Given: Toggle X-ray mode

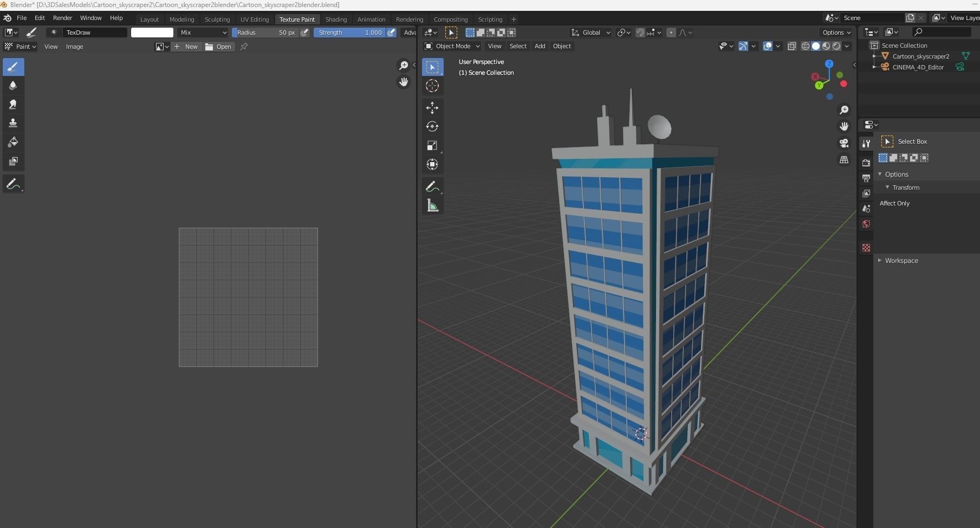Looking at the screenshot, I should coord(791,46).
